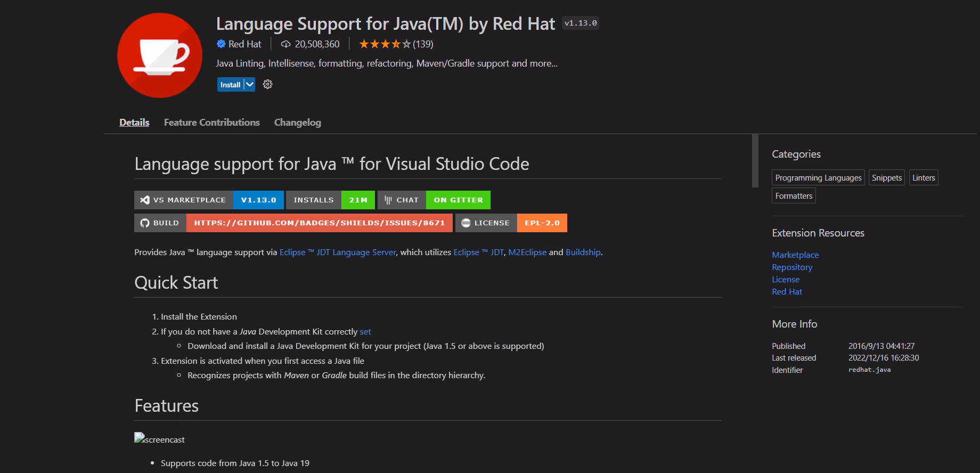Image resolution: width=980 pixels, height=473 pixels.
Task: Click the install count cloud icon
Action: coord(286,44)
